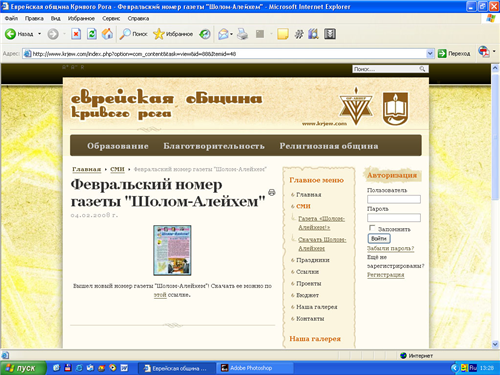Click the newspaper issue thumbnail image
This screenshot has height=375, width=500.
pos(172,250)
